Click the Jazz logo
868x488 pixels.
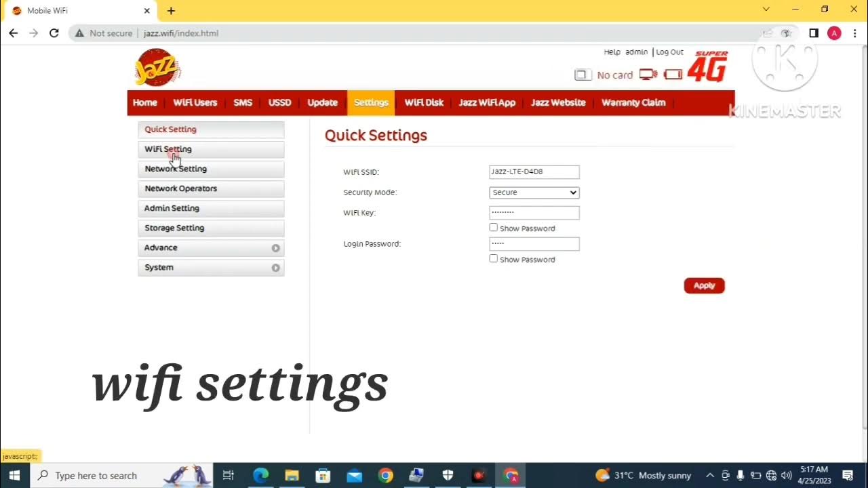click(157, 68)
